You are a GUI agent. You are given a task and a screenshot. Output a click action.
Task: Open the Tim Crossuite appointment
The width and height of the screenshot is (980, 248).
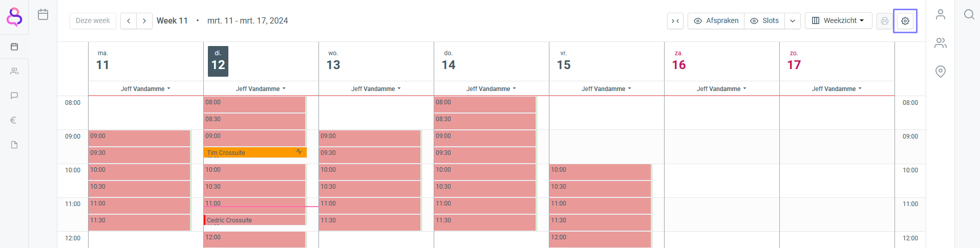coord(251,152)
